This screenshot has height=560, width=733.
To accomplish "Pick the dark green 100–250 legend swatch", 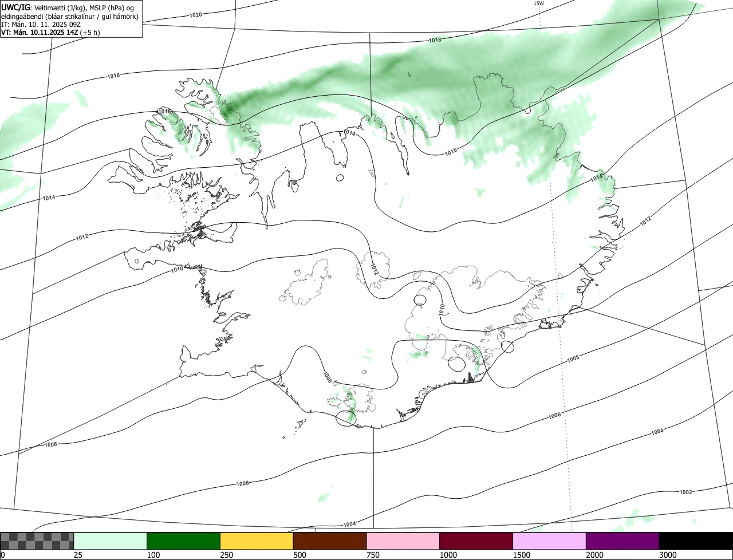I will 184,541.
